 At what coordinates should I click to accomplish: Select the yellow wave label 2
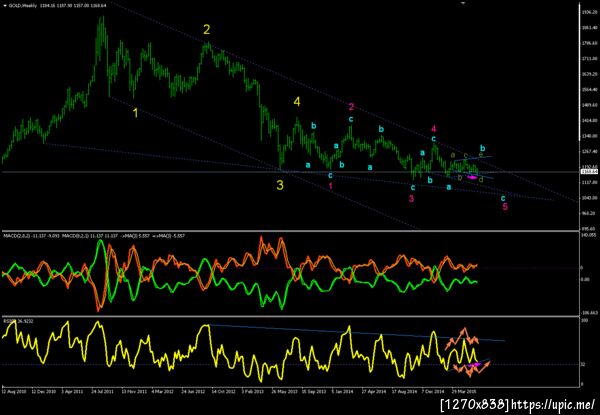pyautogui.click(x=207, y=29)
